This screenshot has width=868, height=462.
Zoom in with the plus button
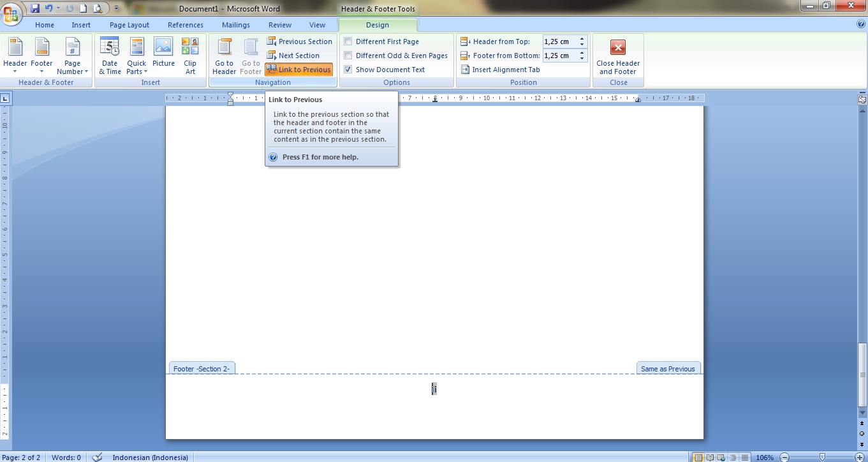[x=859, y=458]
